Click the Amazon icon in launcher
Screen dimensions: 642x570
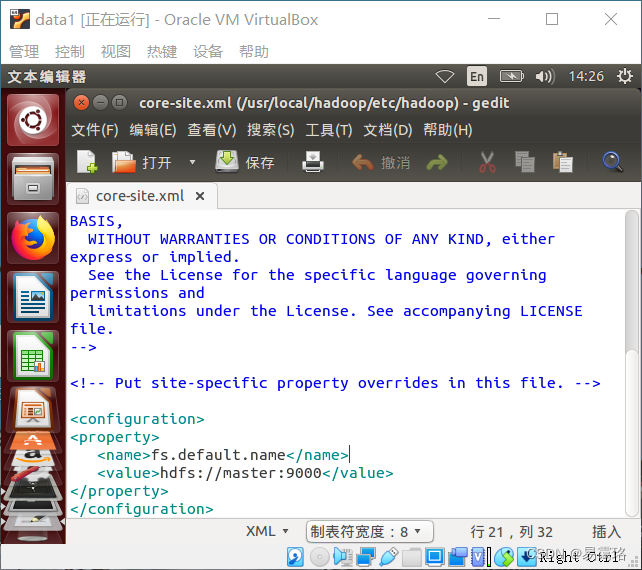(x=33, y=456)
